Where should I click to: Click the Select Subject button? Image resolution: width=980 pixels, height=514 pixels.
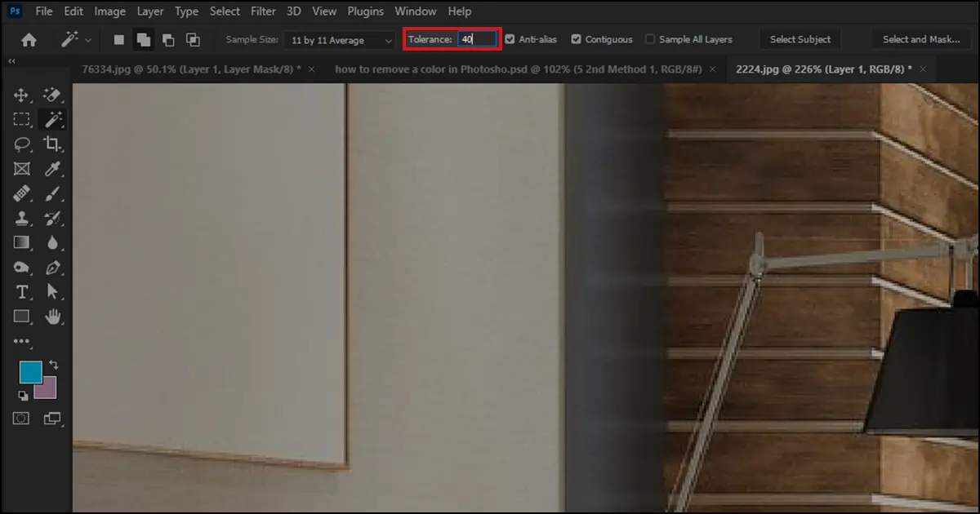coord(800,39)
